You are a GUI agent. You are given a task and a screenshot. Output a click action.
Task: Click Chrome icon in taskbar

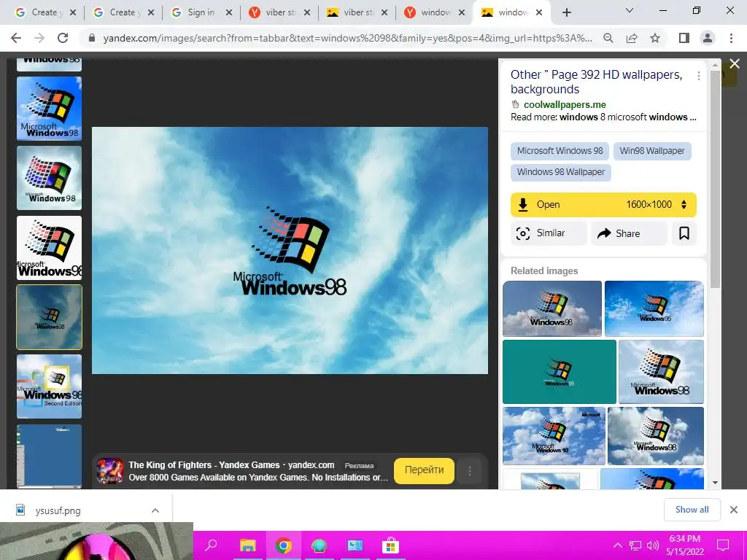[284, 545]
